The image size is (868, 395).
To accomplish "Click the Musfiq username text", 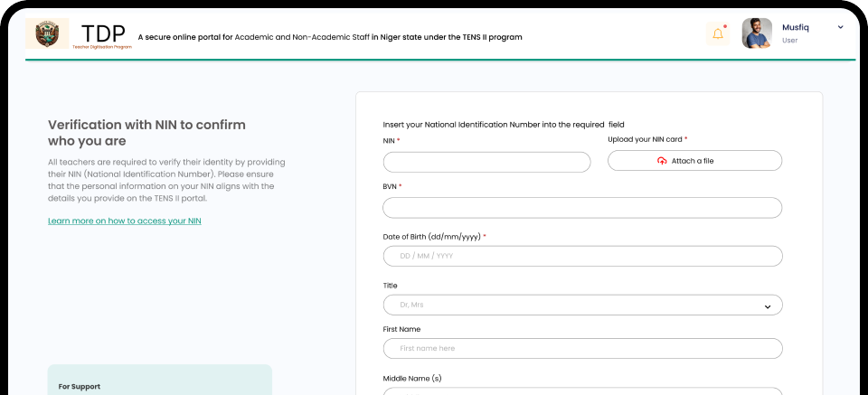I will [x=796, y=27].
